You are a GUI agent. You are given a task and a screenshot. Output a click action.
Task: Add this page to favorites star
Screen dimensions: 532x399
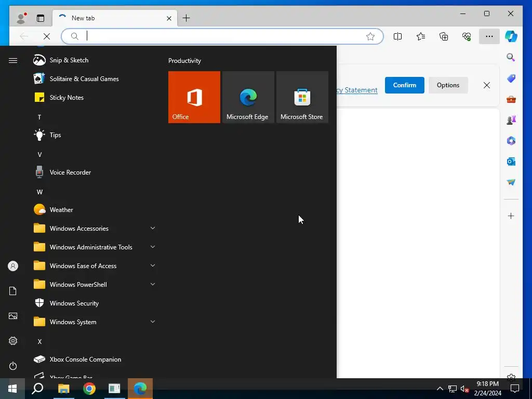370,36
